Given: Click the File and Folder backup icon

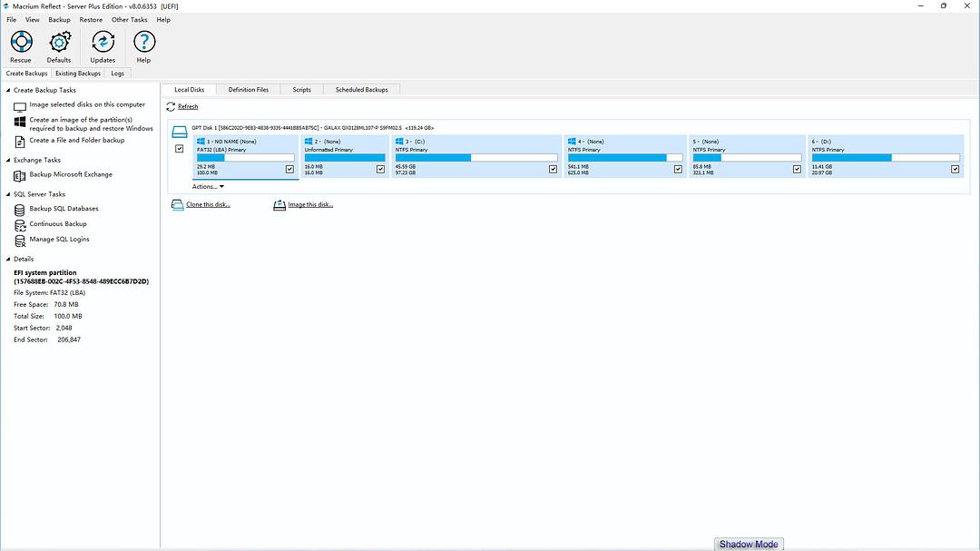Looking at the screenshot, I should pyautogui.click(x=20, y=142).
